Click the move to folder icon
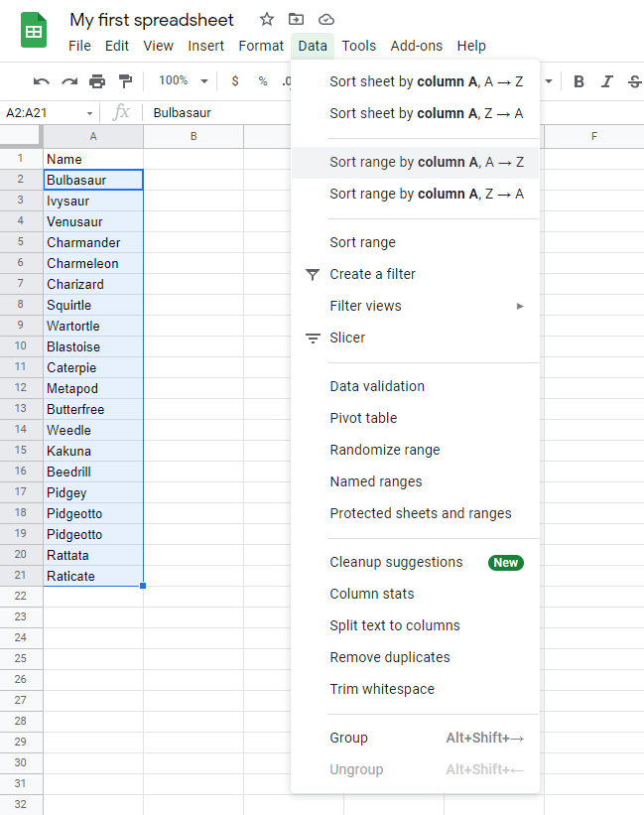Viewport: 644px width, 815px height. 296,20
